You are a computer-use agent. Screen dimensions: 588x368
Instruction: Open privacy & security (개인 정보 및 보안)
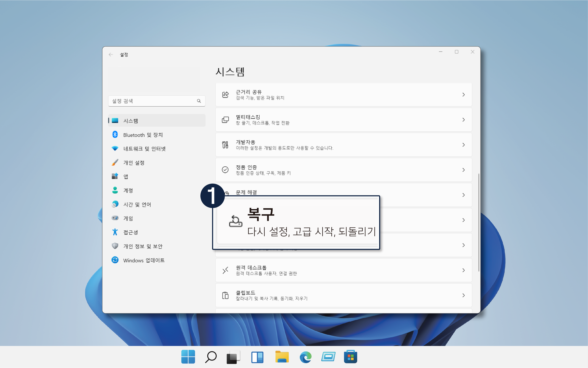pyautogui.click(x=143, y=246)
